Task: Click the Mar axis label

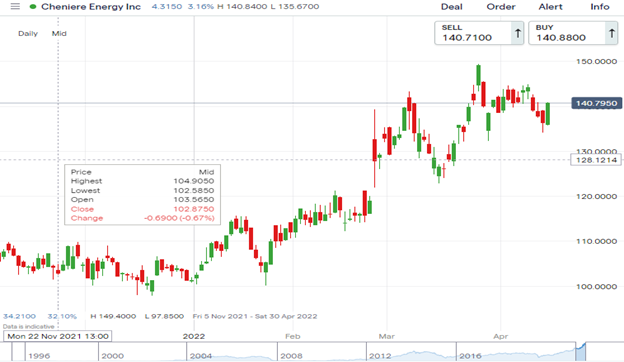Action: [x=386, y=337]
